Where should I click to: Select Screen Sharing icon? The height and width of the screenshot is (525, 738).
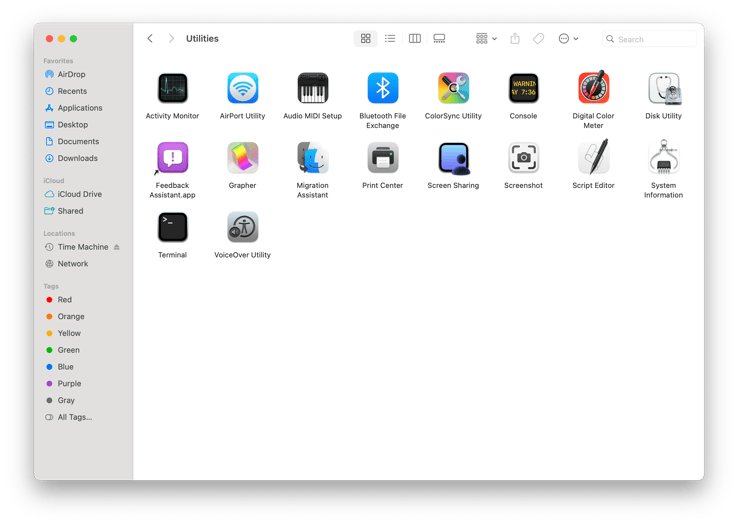[453, 159]
